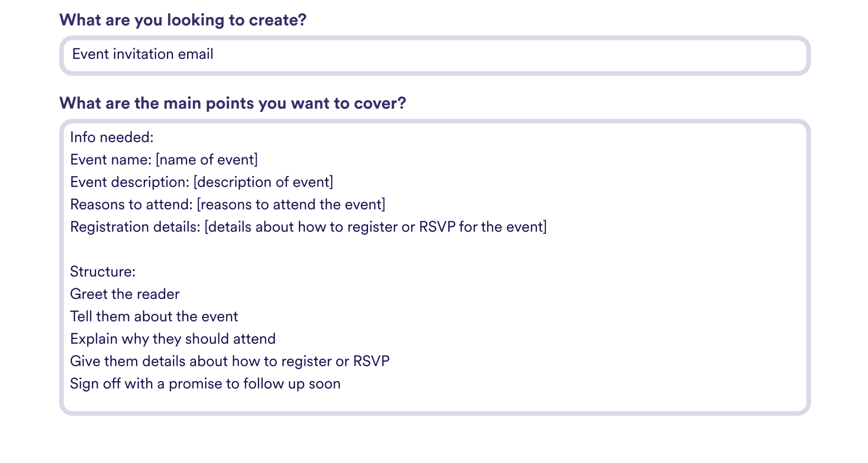Image resolution: width=868 pixels, height=463 pixels.
Task: Place cursor on the 'Structure:' line
Action: click(103, 271)
